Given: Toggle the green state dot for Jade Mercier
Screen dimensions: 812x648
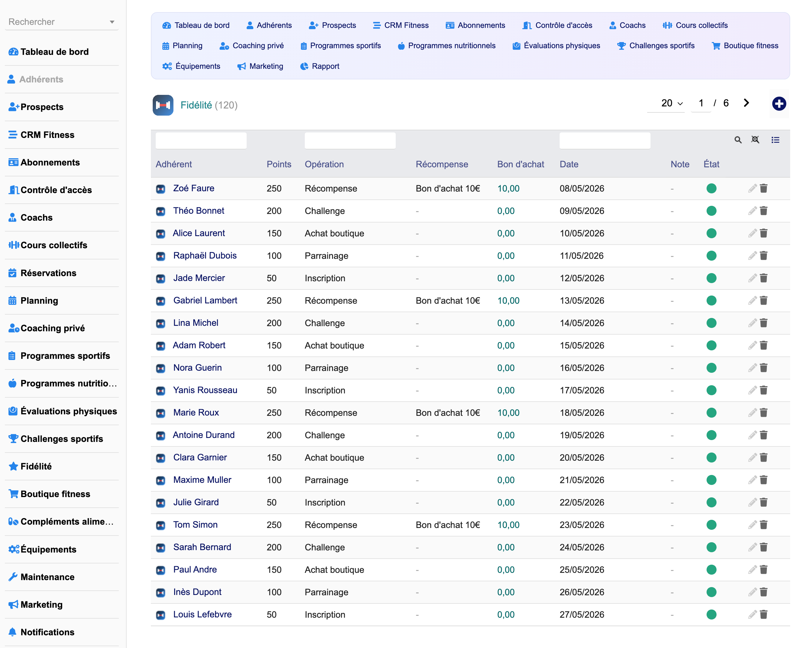Looking at the screenshot, I should click(x=711, y=278).
